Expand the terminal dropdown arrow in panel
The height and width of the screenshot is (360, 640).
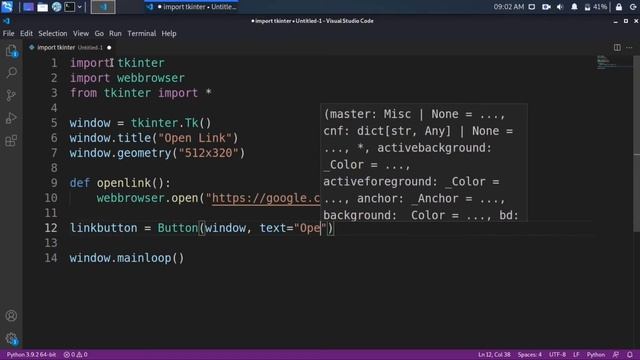tap(80, 7)
